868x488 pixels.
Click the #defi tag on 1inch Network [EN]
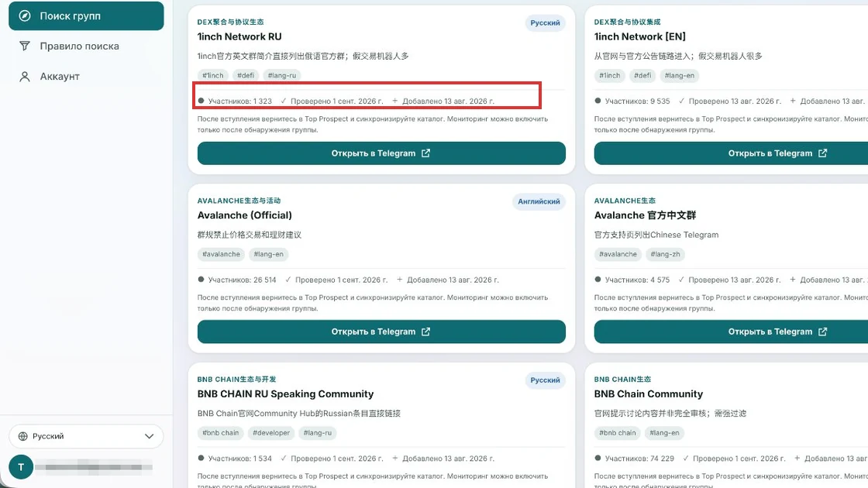[x=642, y=75]
